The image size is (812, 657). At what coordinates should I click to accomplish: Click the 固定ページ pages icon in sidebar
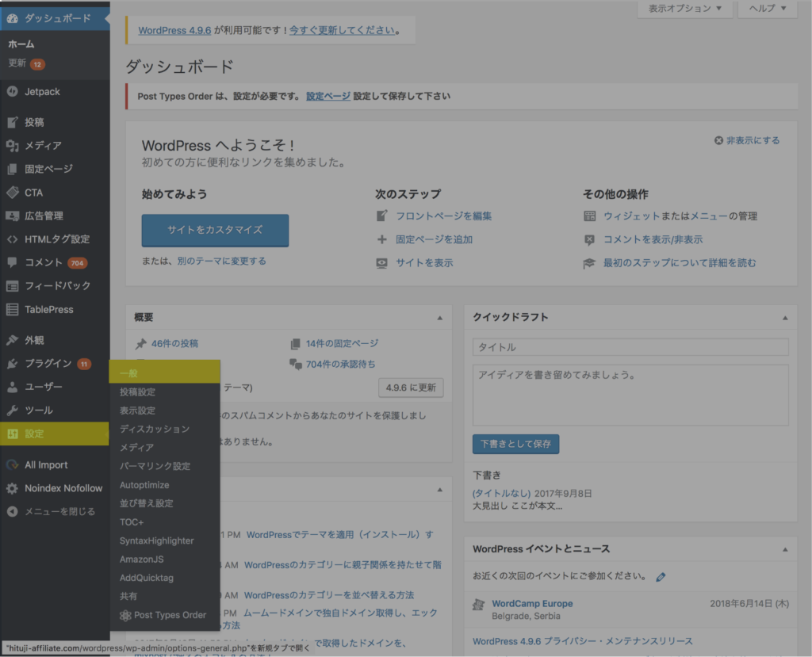[13, 169]
